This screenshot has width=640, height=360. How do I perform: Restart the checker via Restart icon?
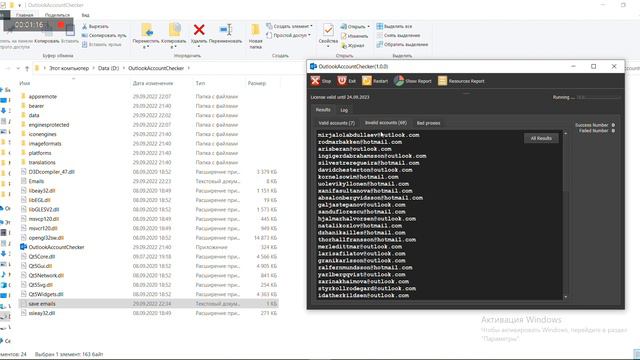tap(367, 81)
